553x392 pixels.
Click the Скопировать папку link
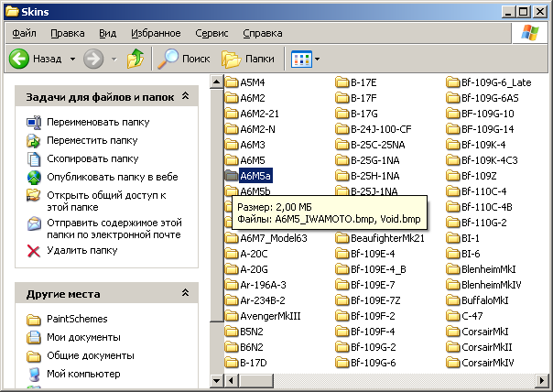[92, 158]
